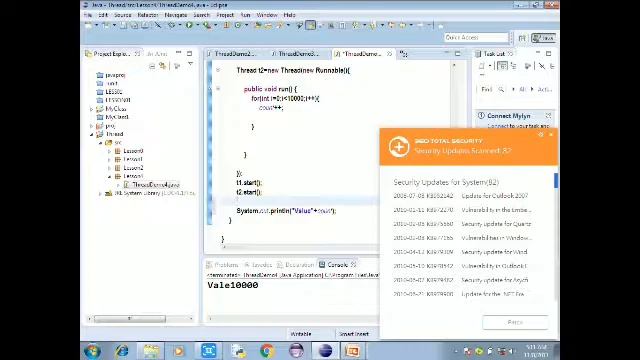This screenshot has width=640, height=360.
Task: Open Google Chrome from taskbar
Action: [267, 351]
